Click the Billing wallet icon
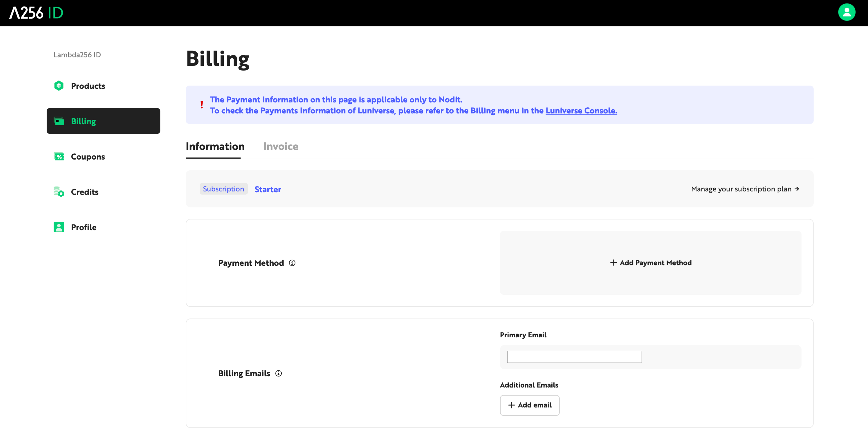Screen dimensions: 868x436 point(59,121)
